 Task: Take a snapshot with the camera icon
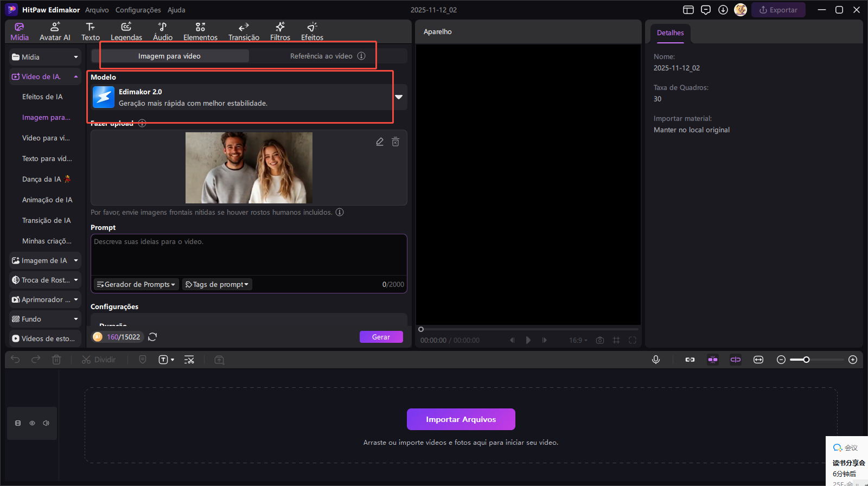pyautogui.click(x=600, y=340)
